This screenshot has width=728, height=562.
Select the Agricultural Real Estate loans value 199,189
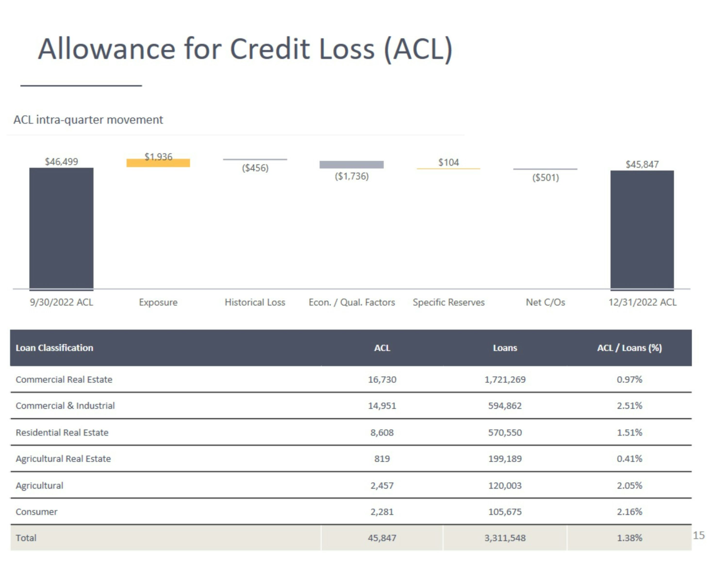(505, 459)
